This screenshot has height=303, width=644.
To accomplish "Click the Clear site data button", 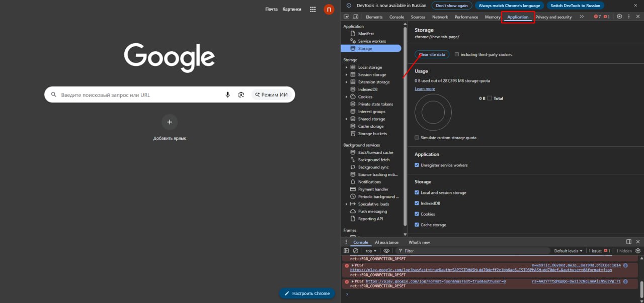I will click(x=432, y=54).
